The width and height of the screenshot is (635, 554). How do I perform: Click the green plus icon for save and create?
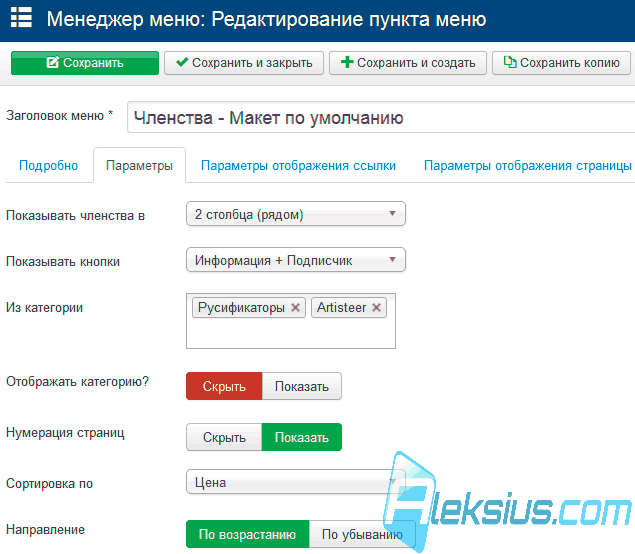347,62
